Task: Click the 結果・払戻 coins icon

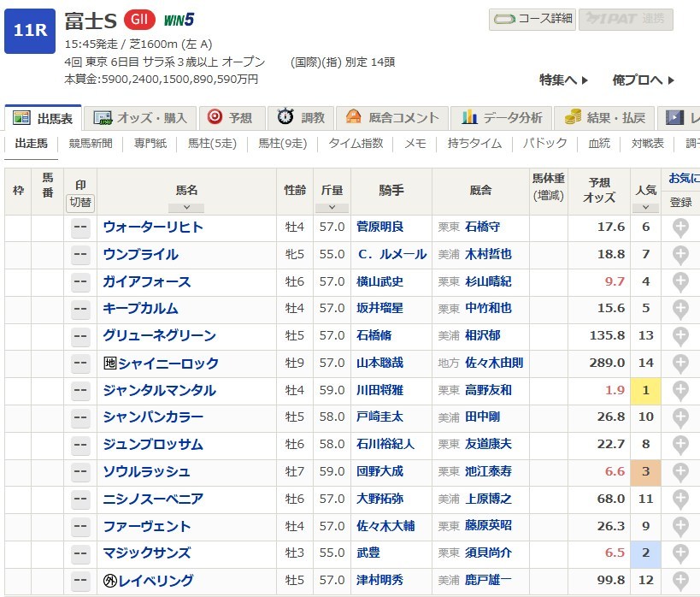Action: click(x=573, y=118)
